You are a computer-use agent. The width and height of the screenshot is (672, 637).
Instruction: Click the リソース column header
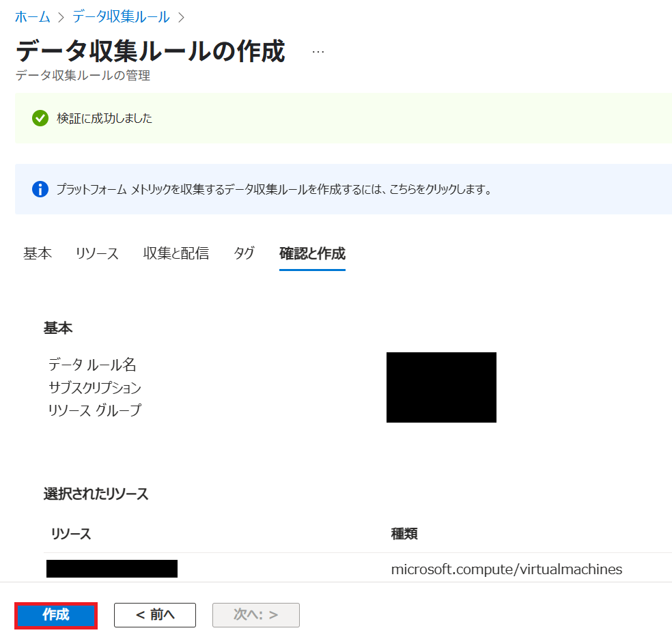[71, 534]
